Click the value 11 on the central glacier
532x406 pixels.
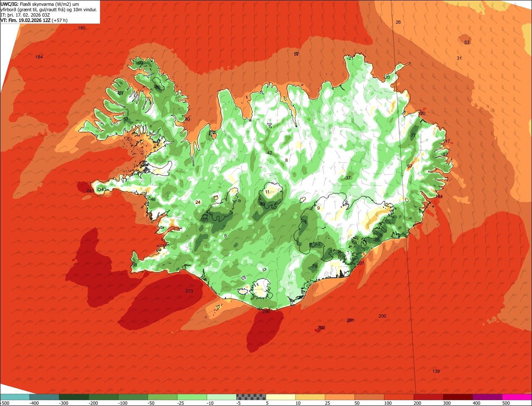[x=267, y=192]
